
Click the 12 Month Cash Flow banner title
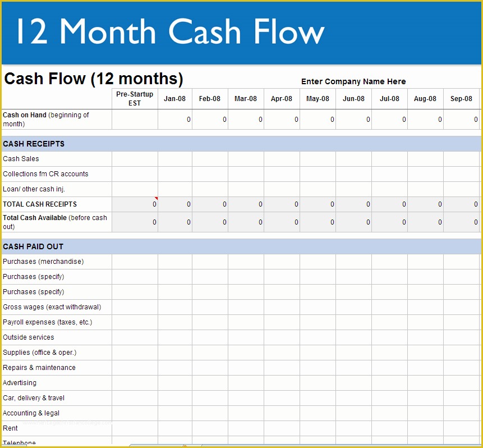click(171, 31)
